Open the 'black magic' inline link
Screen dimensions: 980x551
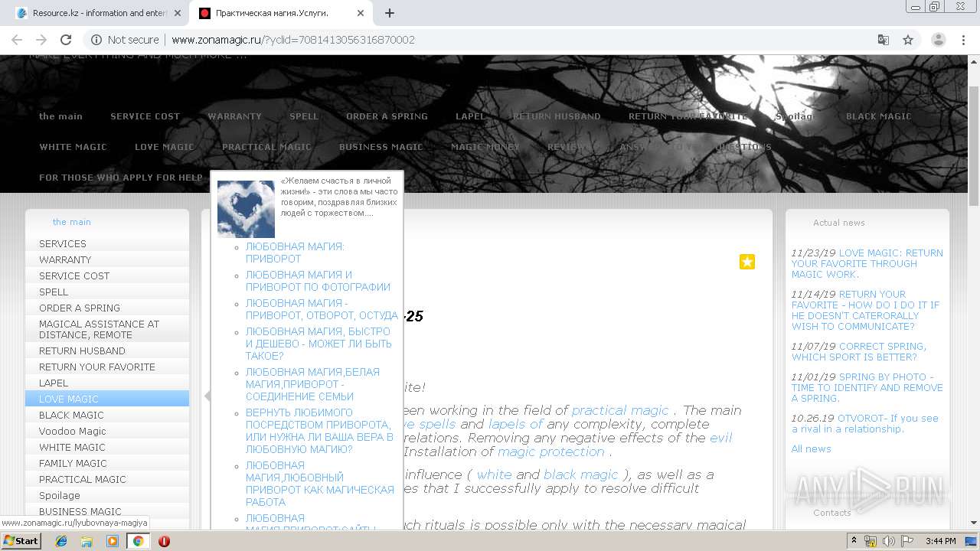[580, 474]
